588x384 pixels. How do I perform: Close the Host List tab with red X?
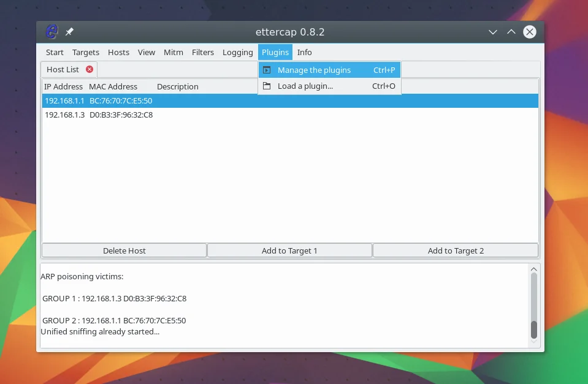pyautogui.click(x=90, y=69)
